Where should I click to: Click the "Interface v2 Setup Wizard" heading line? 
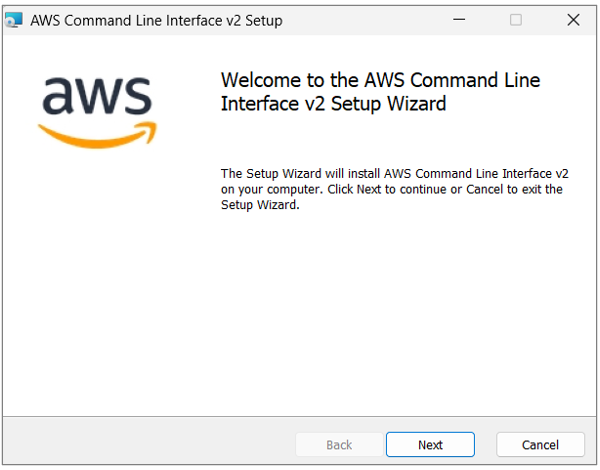[333, 104]
